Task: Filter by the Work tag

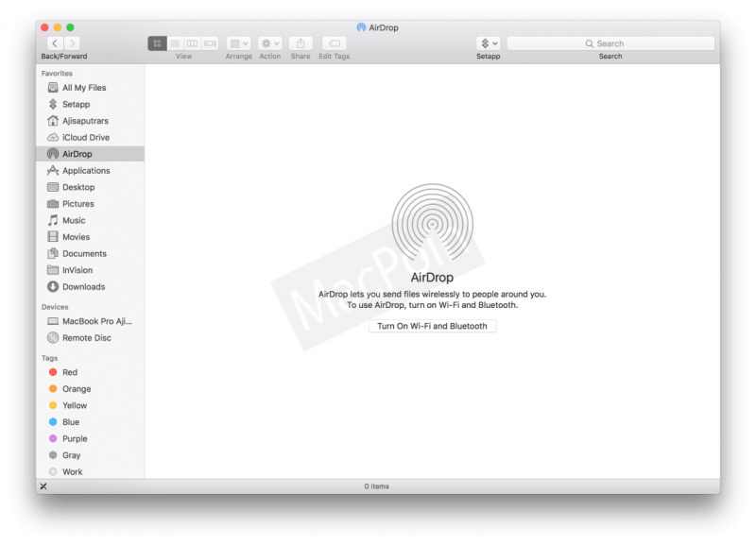Action: tap(90, 471)
